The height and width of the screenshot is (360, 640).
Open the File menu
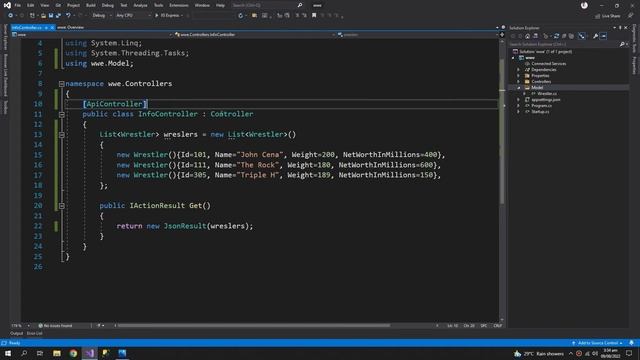tap(18, 5)
